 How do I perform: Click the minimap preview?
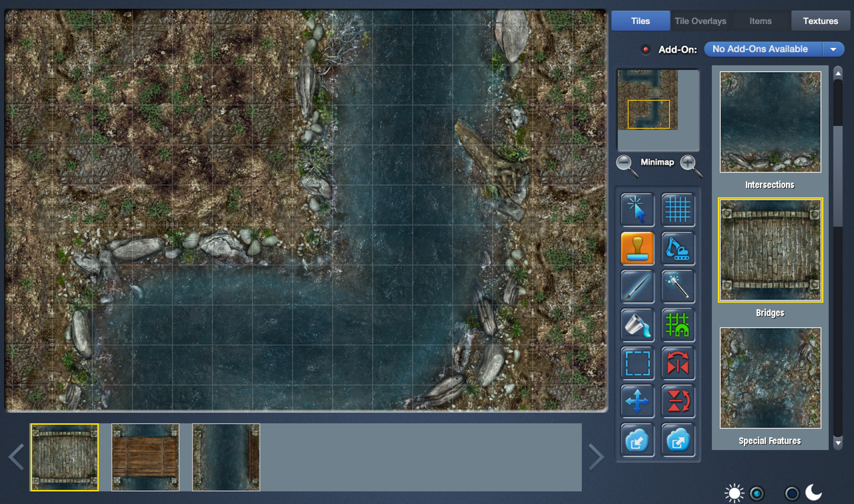[658, 110]
